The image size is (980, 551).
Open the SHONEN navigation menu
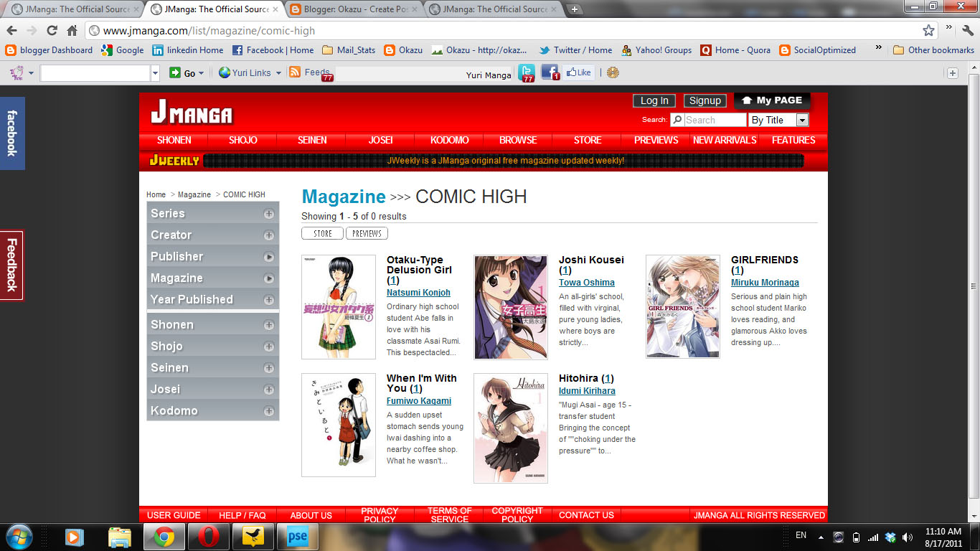174,140
